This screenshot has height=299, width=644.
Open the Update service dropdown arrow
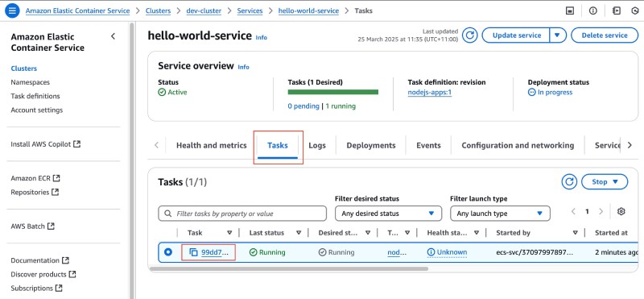pos(557,35)
